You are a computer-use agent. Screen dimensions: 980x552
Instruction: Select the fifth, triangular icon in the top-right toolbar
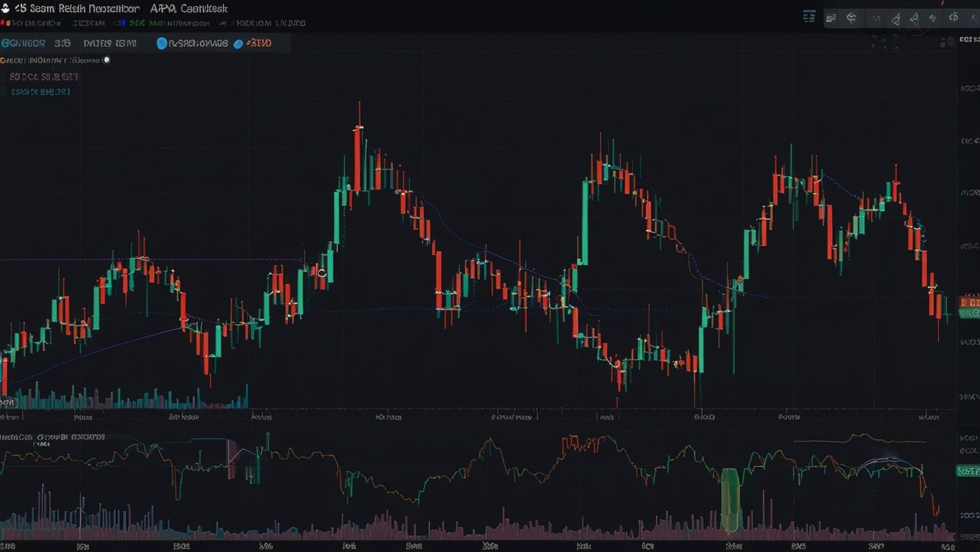point(915,18)
